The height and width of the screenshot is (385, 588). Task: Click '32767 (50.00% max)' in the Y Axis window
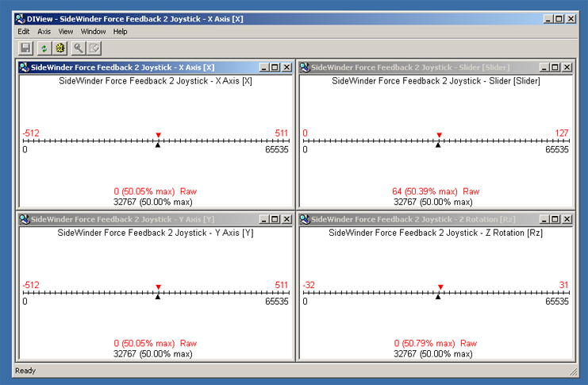click(x=153, y=354)
